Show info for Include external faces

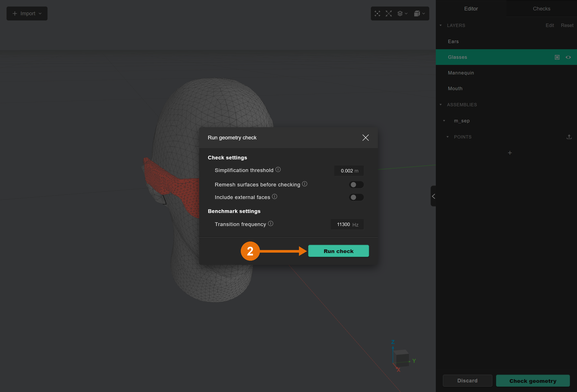pos(274,196)
